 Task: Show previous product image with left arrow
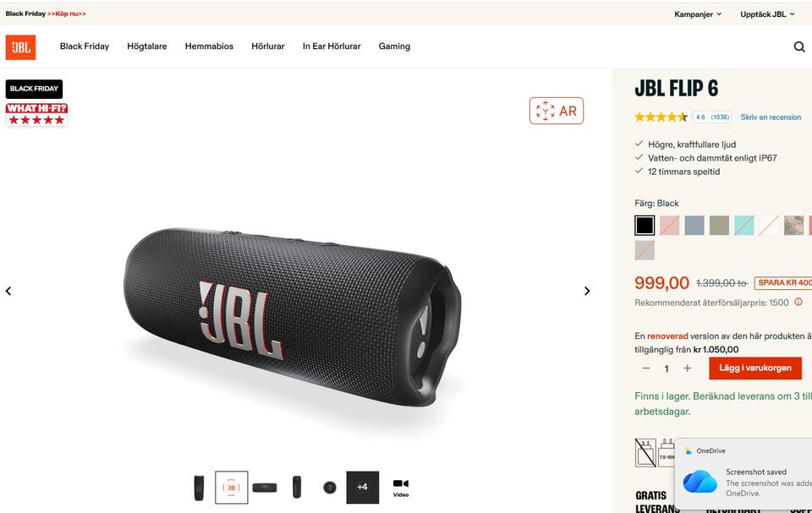8,291
